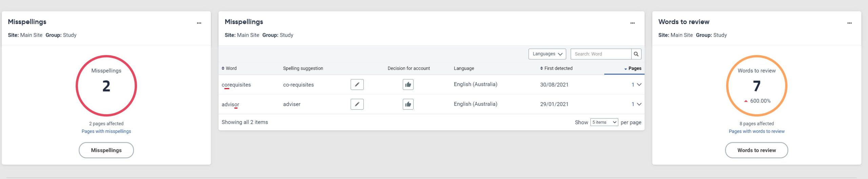868x179 pixels.
Task: Open Pages with words to review link
Action: point(756,131)
